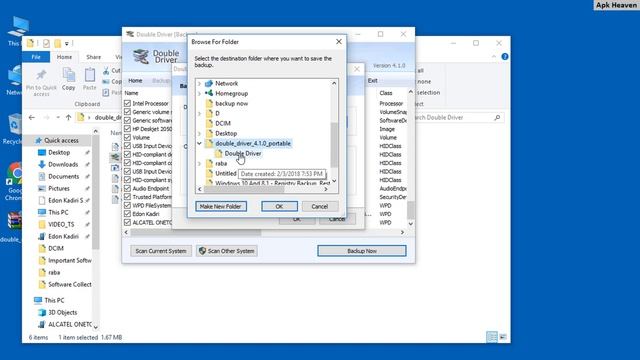Uncheck the Volume driver checkbox
The width and height of the screenshot is (640, 360).
coord(127,138)
